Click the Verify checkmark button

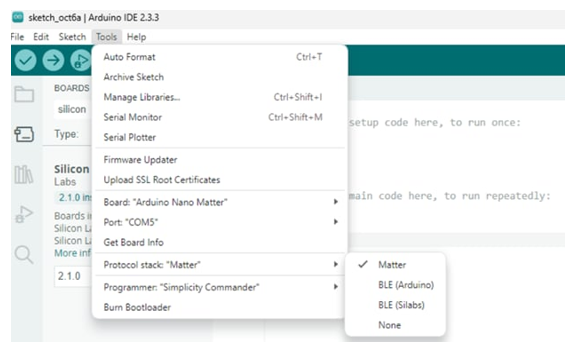[x=25, y=60]
